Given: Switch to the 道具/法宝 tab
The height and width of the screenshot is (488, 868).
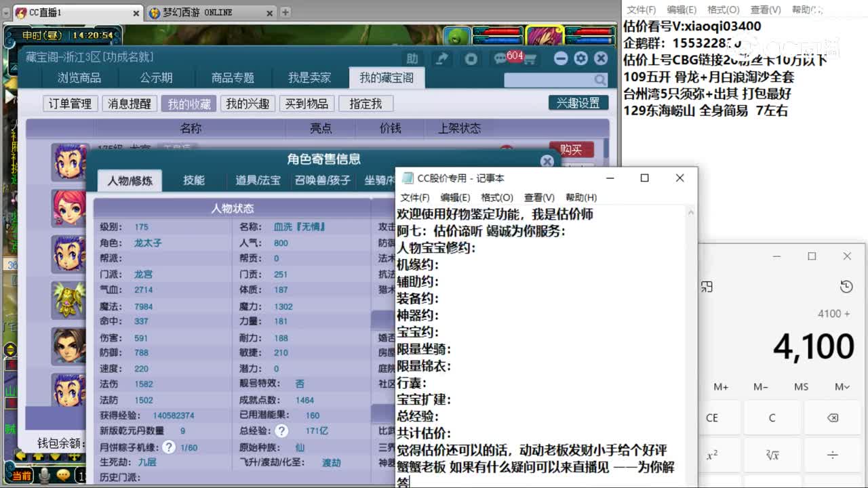Looking at the screenshot, I should tap(258, 180).
